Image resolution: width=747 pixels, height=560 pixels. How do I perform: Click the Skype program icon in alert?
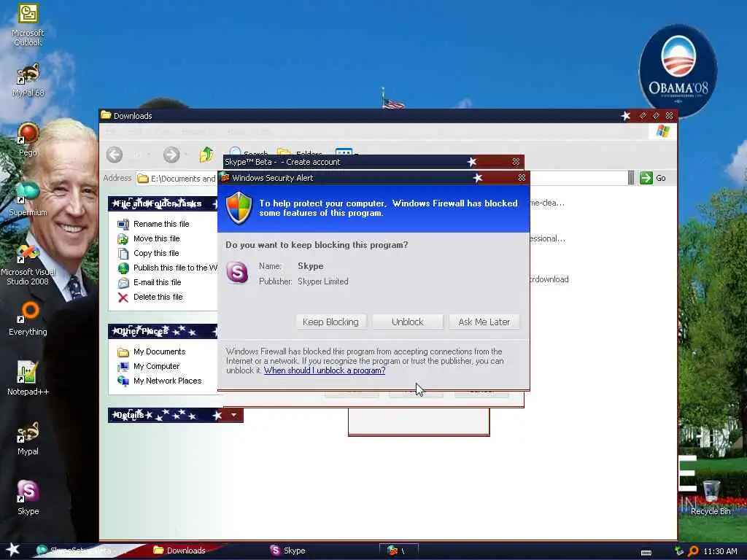pos(237,273)
